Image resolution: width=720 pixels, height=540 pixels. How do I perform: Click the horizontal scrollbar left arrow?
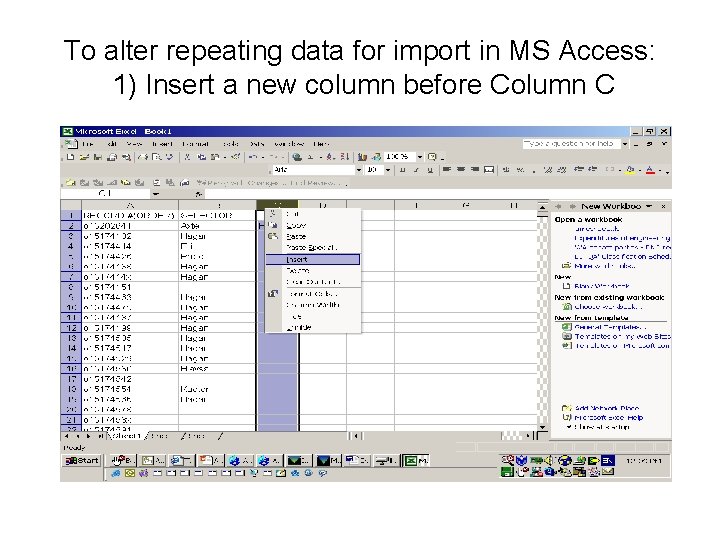[355, 436]
